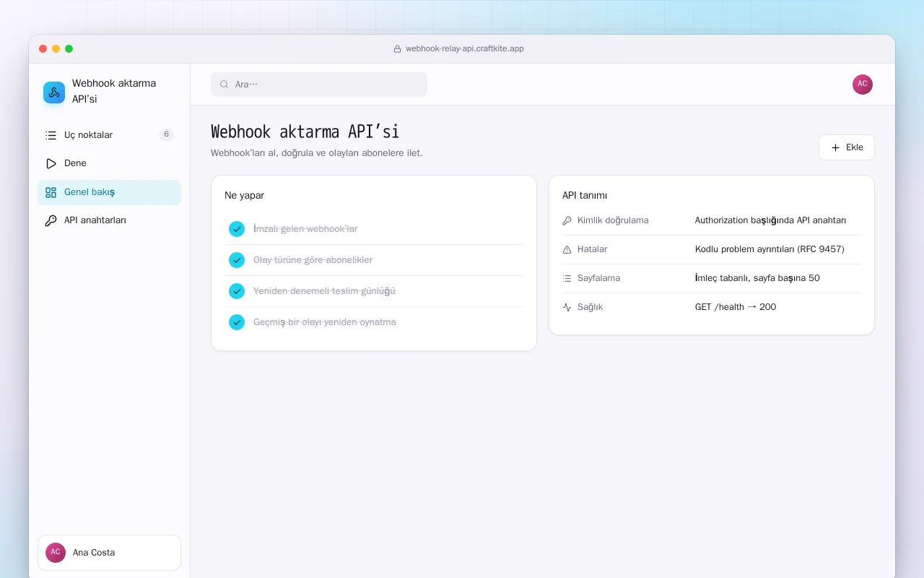The width and height of the screenshot is (924, 578).
Task: Open Uç noktalar in the sidebar
Action: (x=109, y=135)
